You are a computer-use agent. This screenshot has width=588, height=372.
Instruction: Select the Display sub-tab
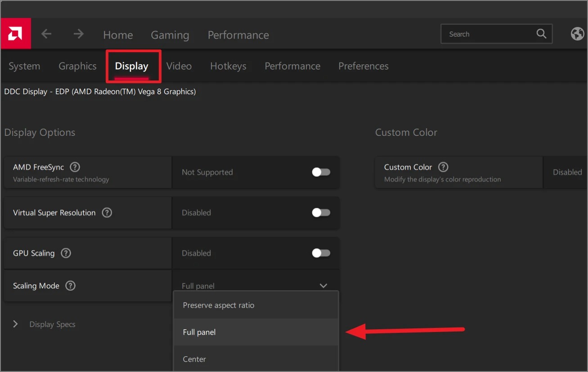point(132,66)
